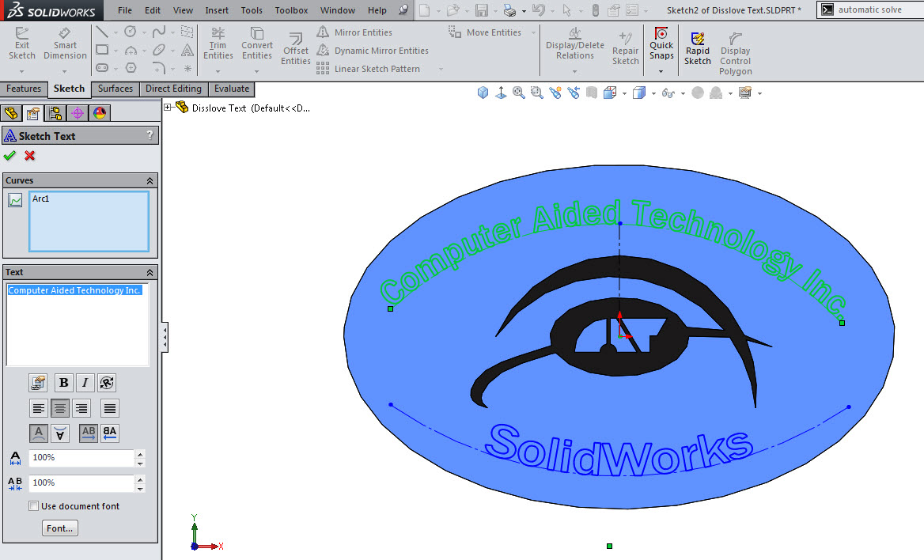Image resolution: width=924 pixels, height=560 pixels.
Task: Toggle Flip Horizontal for text
Action: point(110,433)
